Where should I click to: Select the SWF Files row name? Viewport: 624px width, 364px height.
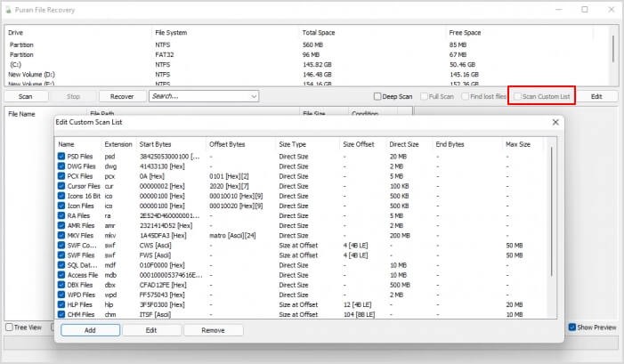[x=81, y=255]
